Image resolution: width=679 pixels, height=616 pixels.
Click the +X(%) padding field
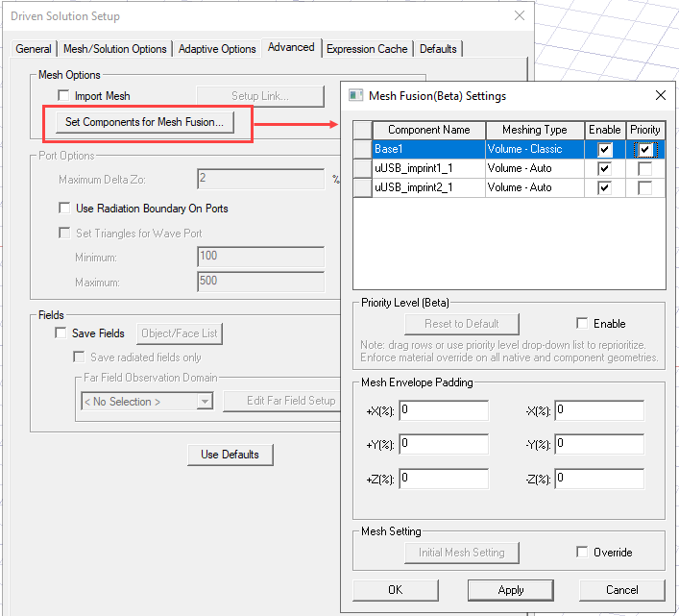pos(444,410)
